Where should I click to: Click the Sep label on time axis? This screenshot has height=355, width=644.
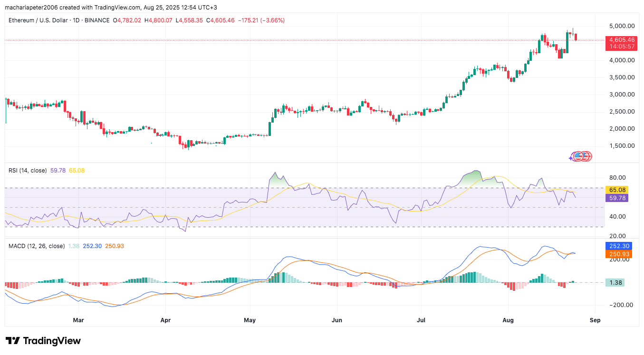(595, 320)
